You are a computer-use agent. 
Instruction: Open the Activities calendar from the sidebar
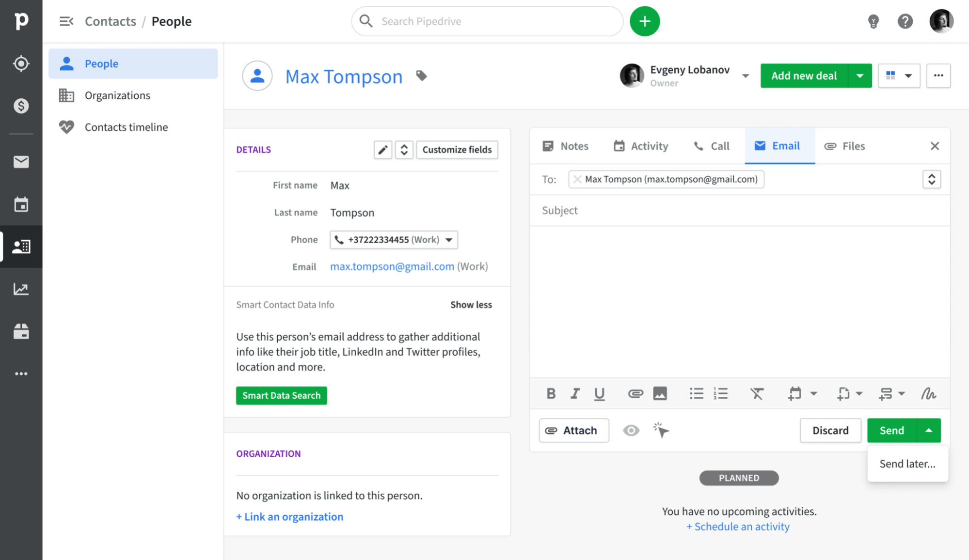(21, 205)
